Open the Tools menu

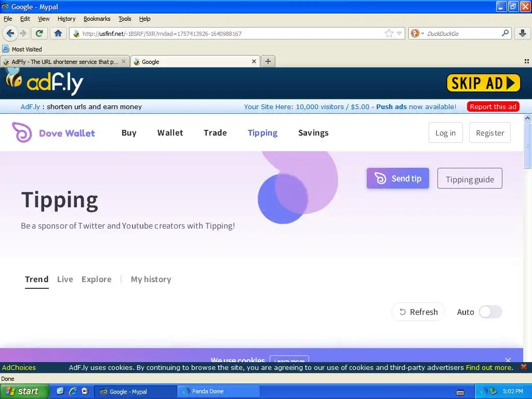125,19
